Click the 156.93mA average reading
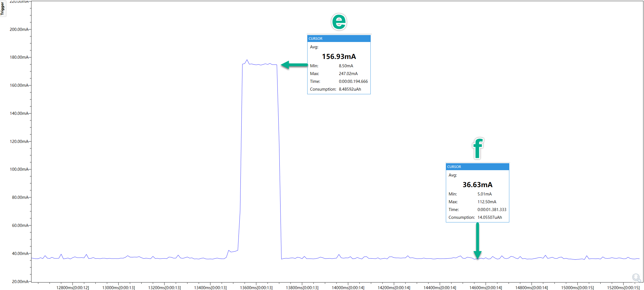 (x=339, y=56)
